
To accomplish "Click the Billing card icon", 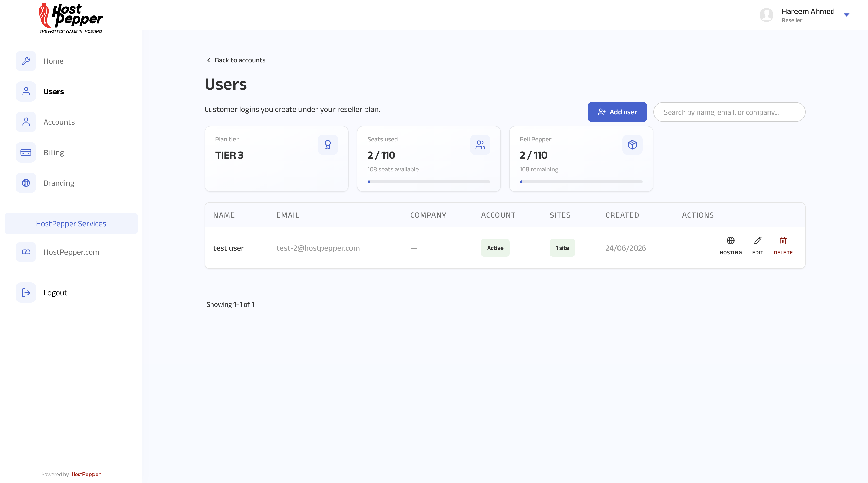I will click(x=26, y=152).
